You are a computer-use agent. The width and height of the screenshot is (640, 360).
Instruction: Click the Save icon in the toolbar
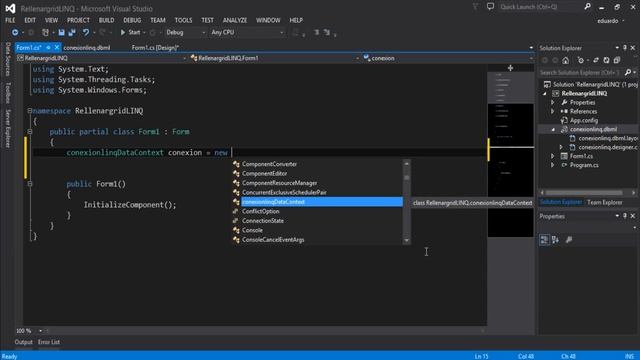tap(61, 32)
